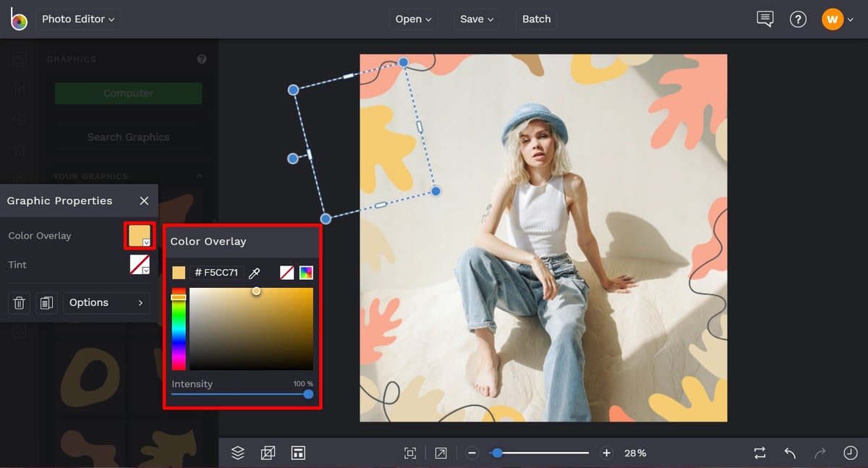
Task: Delete the selected graphic with the trash icon
Action: (x=19, y=303)
